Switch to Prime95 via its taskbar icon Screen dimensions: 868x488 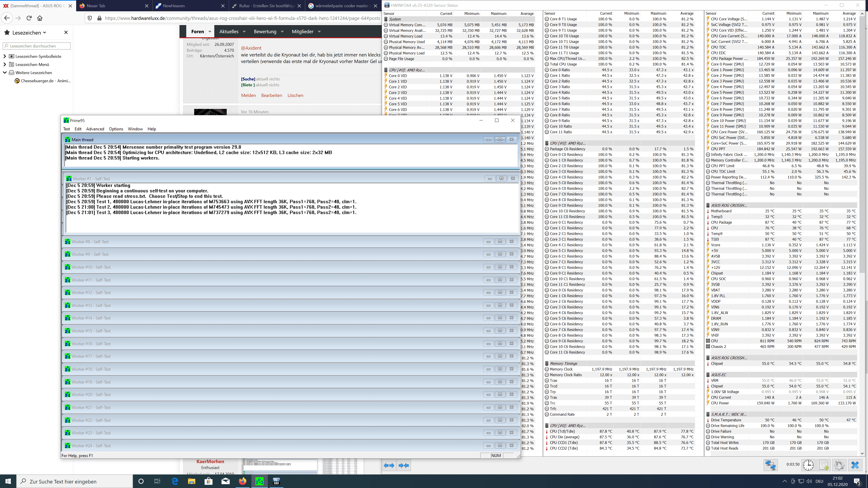259,481
